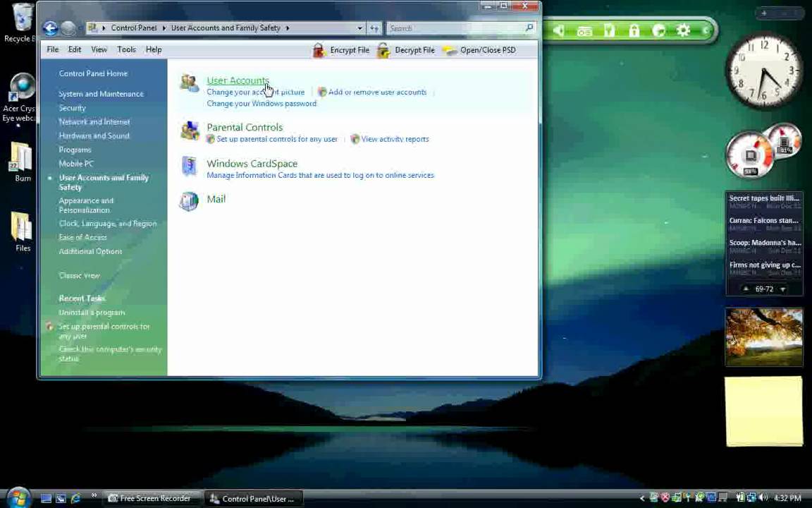This screenshot has width=812, height=508.
Task: Open the Help menu
Action: [154, 50]
